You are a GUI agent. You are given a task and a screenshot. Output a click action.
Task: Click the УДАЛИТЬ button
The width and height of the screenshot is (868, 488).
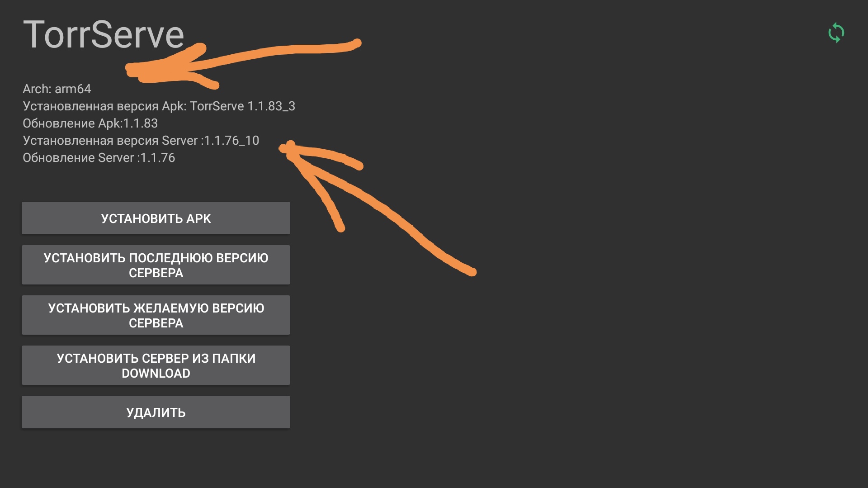(x=156, y=412)
